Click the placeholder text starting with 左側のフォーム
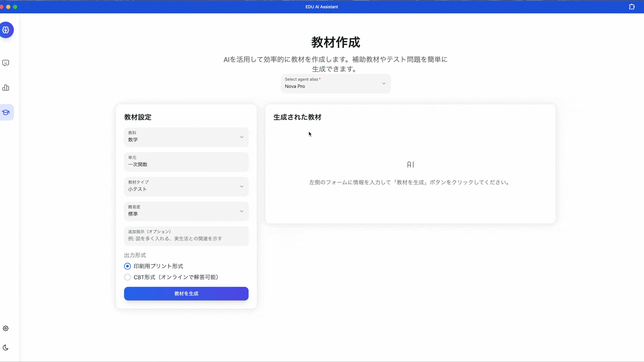 point(409,182)
